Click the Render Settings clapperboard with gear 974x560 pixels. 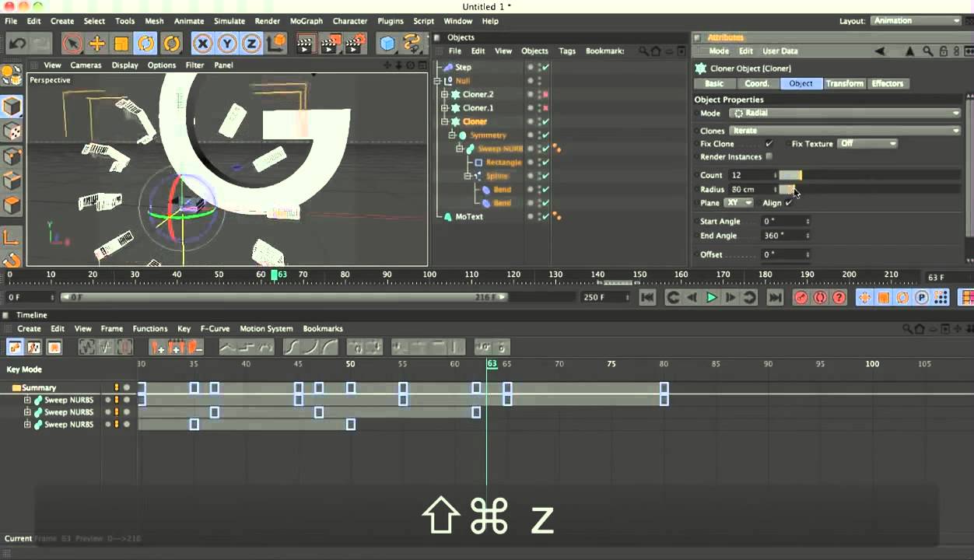pos(356,44)
